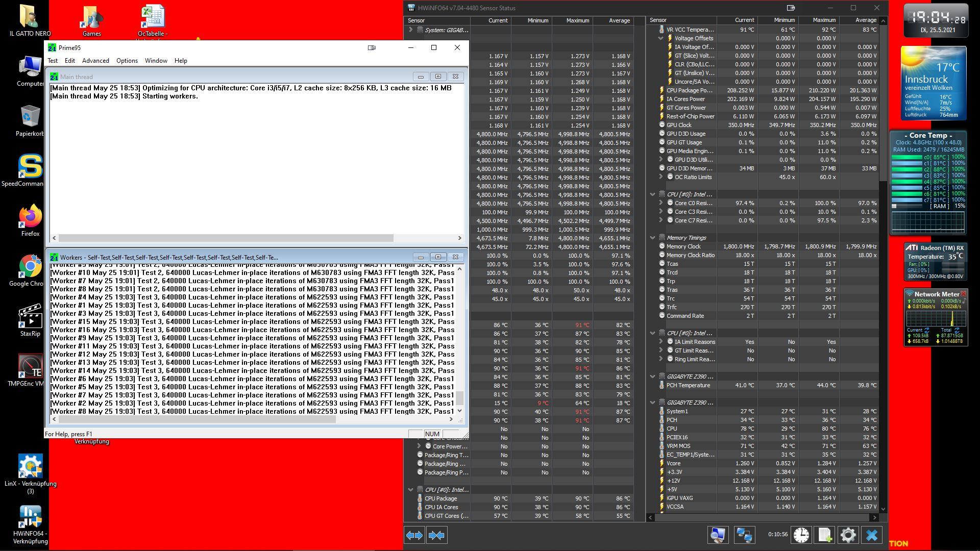Click HWiNFO right panel vertical scrollbar
The width and height of the screenshot is (980, 551).
point(884,102)
